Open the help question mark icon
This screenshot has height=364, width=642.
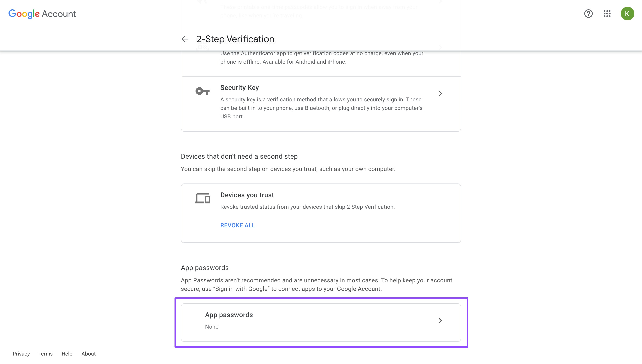pos(588,14)
